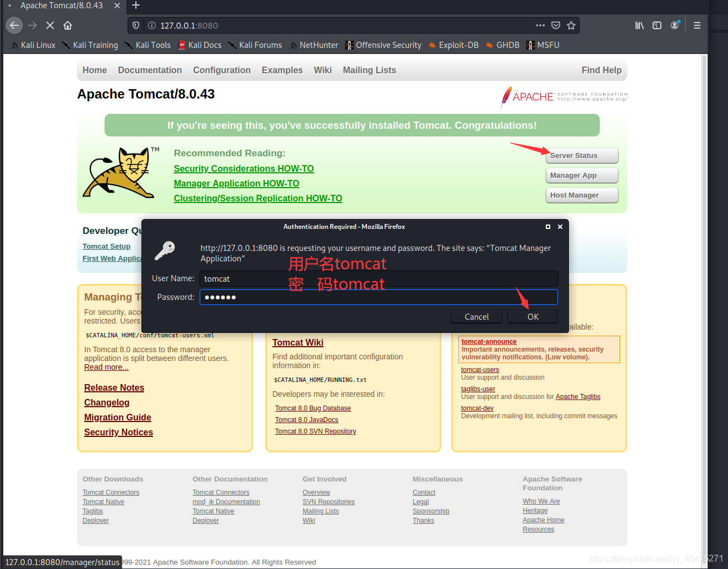The image size is (728, 569).
Task: Open page actions three-dots menu
Action: pos(540,25)
